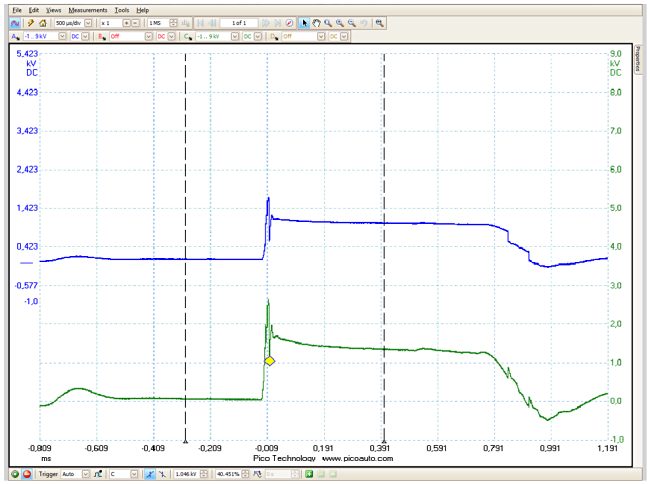The height and width of the screenshot is (484, 650).
Task: Click the green go button
Action: (14, 473)
